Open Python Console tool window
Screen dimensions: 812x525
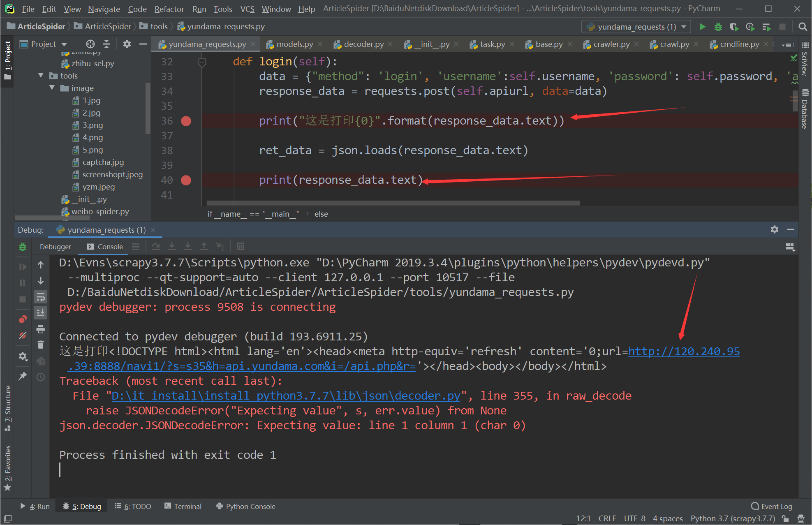tap(245, 506)
